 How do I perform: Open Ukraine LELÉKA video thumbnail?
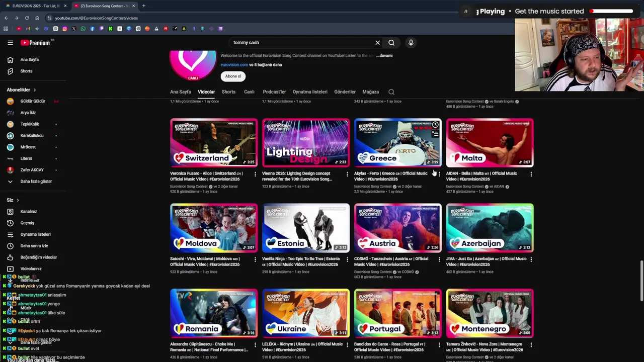coord(306,314)
